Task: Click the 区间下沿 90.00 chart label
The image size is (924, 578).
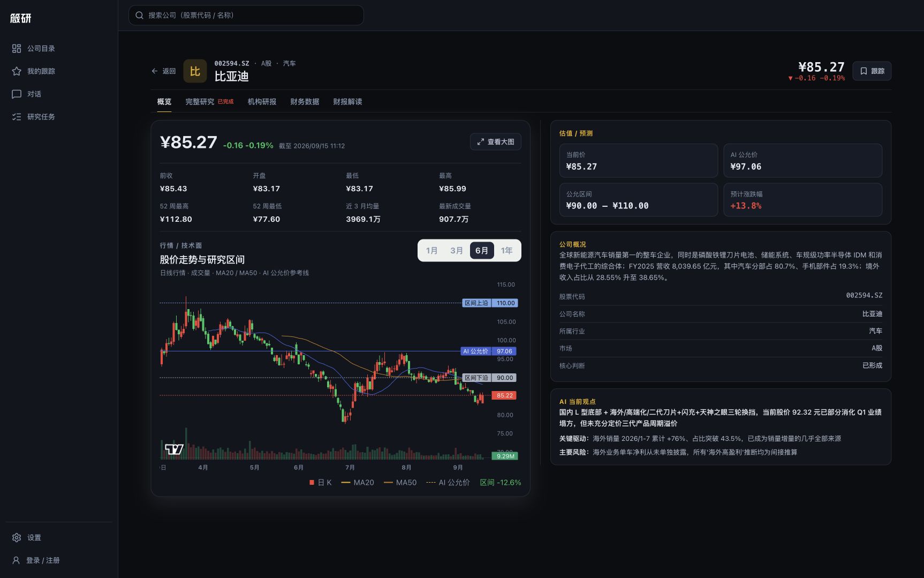Action: tap(489, 378)
